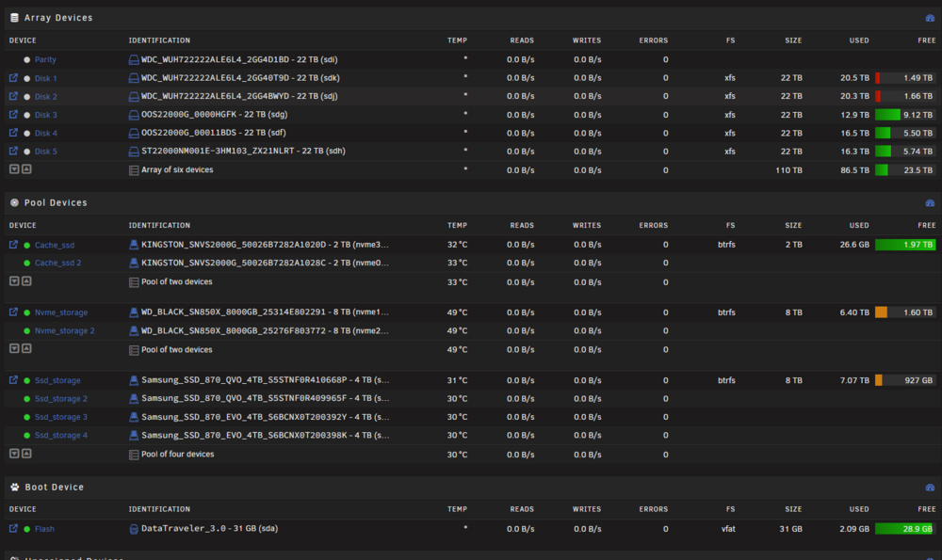Screen dimensions: 942x560
Task: Open the Parity device link
Action: point(45,60)
